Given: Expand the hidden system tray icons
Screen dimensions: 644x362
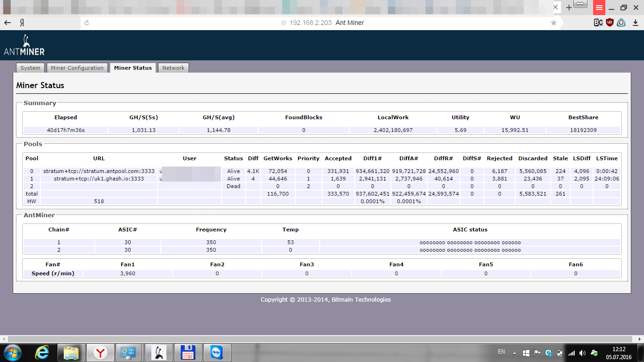Looking at the screenshot, I should coord(514,353).
